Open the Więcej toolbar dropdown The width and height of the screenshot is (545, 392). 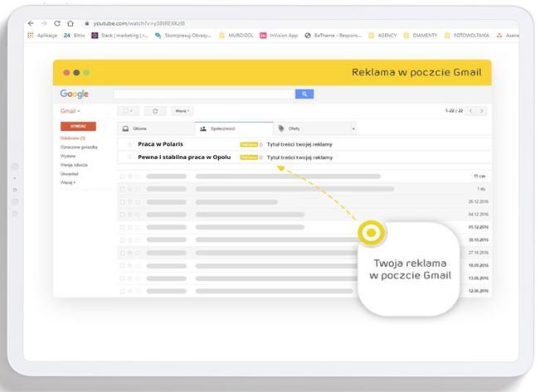pos(182,111)
